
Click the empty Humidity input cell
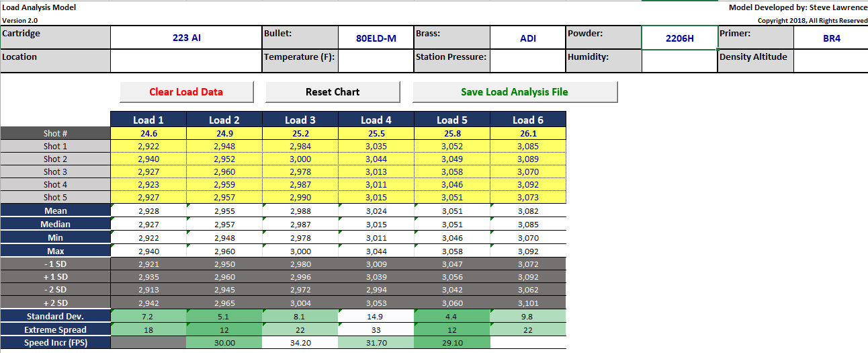coord(679,61)
